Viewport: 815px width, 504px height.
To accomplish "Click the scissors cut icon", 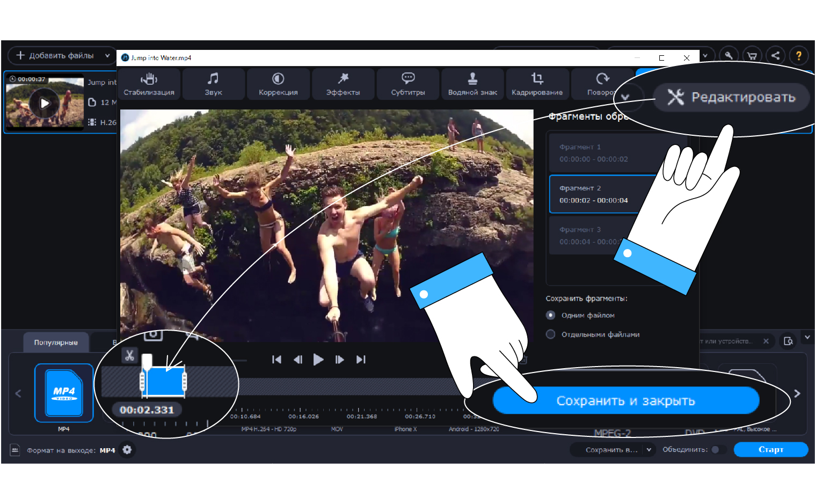I will [129, 355].
